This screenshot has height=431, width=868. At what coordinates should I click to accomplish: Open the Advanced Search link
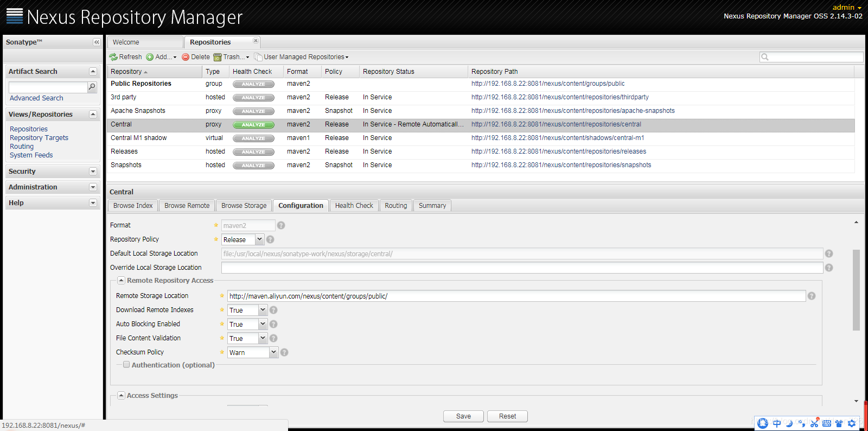pos(36,98)
